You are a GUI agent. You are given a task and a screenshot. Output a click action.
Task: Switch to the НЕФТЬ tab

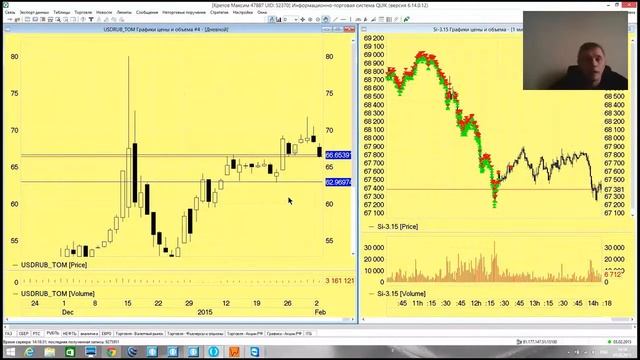tap(69, 333)
